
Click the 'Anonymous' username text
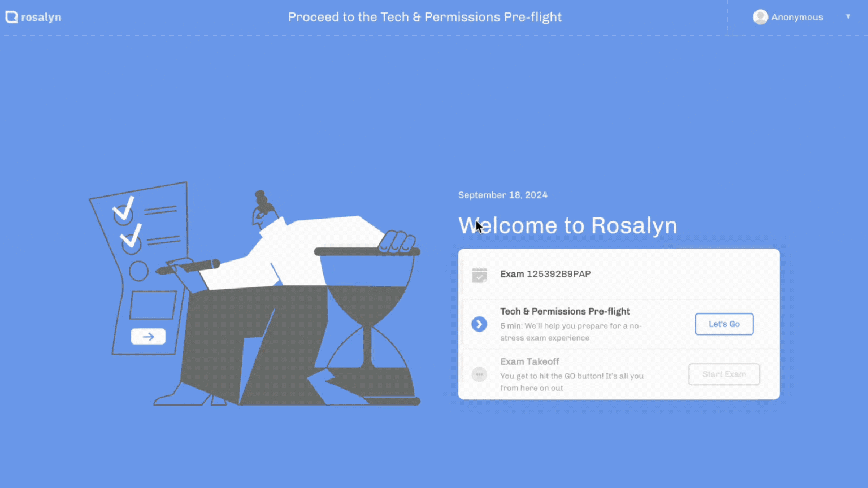tap(797, 18)
